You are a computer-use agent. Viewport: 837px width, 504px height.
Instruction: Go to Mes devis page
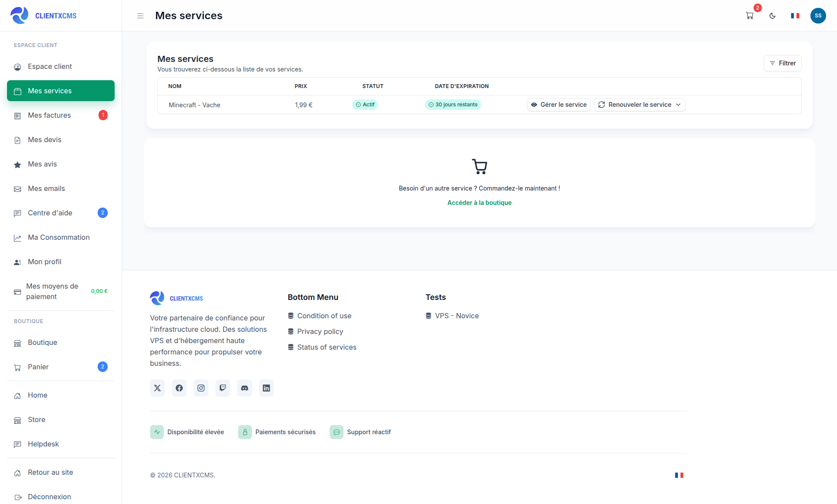click(61, 140)
